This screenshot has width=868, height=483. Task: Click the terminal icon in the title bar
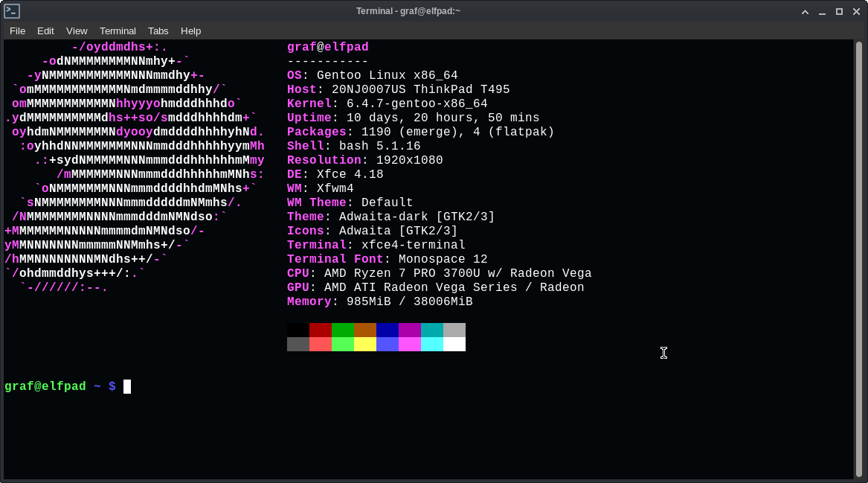coord(12,11)
